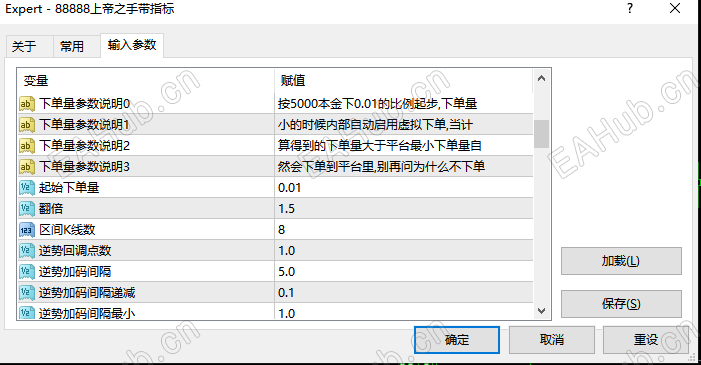Click the double-type icon beside 逆势加码间隔

26,272
